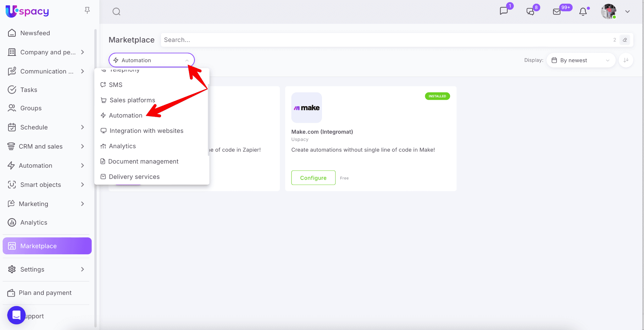This screenshot has width=644, height=330.
Task: Open group chats icon with badge 8
Action: point(530,12)
